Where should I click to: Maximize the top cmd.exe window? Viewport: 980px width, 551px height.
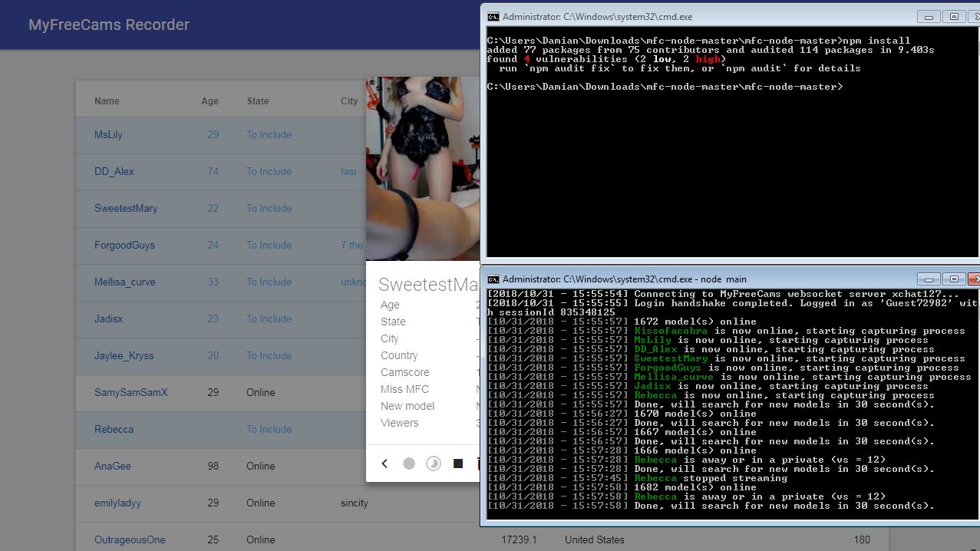pos(954,16)
